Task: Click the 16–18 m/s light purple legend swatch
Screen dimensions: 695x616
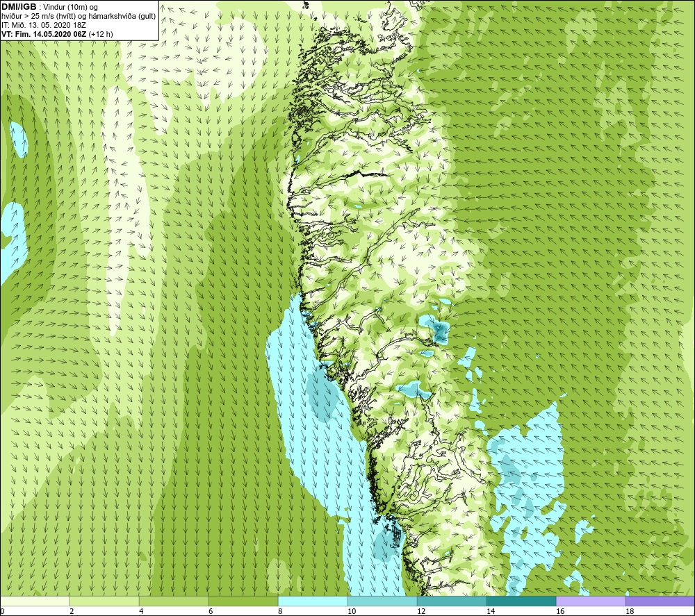Action: pyautogui.click(x=591, y=601)
